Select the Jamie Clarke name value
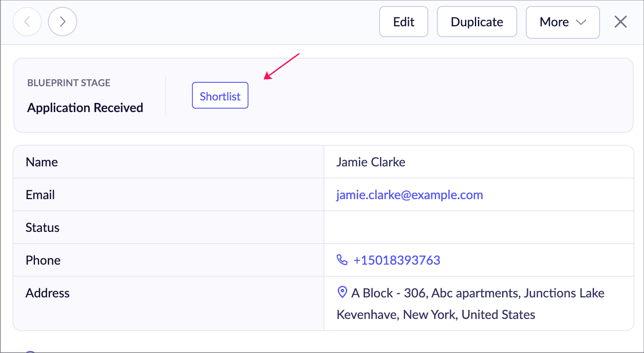644x353 pixels. pos(371,162)
